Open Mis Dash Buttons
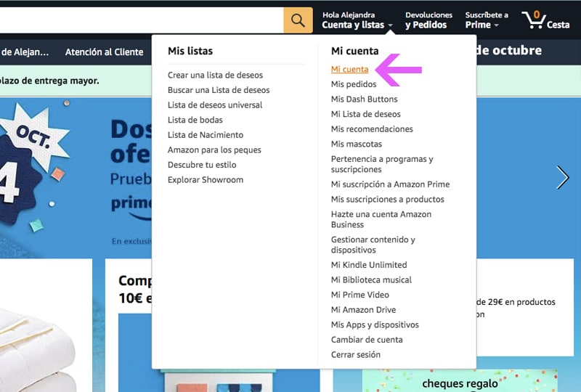Viewport: 581px width, 392px height. point(365,99)
